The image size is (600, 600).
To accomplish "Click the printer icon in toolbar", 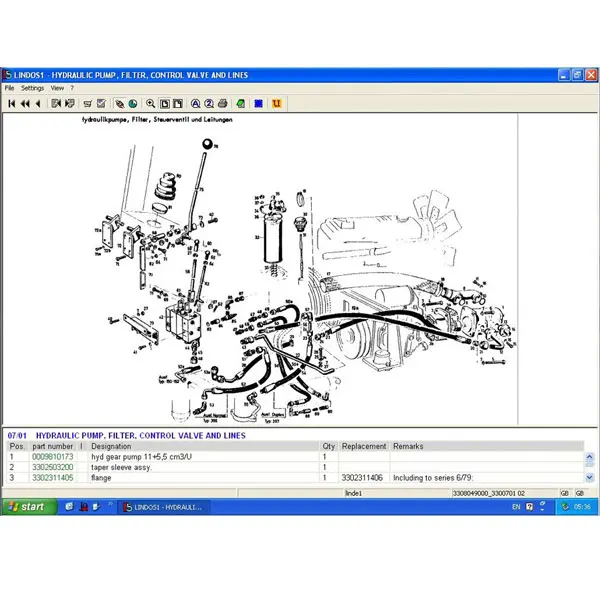I will click(x=222, y=104).
